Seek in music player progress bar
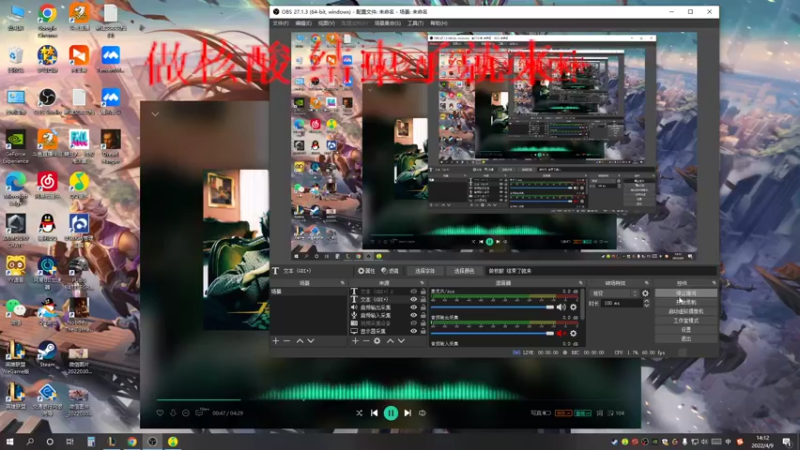Viewport: 800px width, 450px height. 390,399
